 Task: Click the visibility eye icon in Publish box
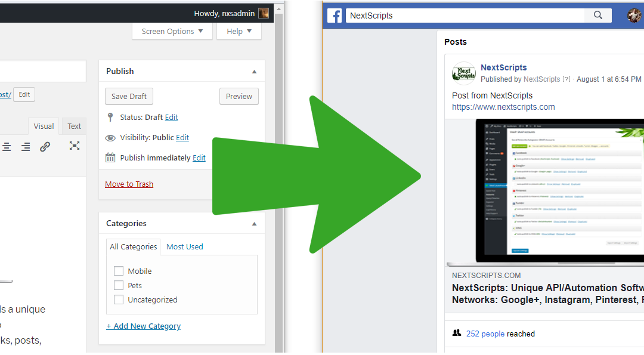(110, 138)
